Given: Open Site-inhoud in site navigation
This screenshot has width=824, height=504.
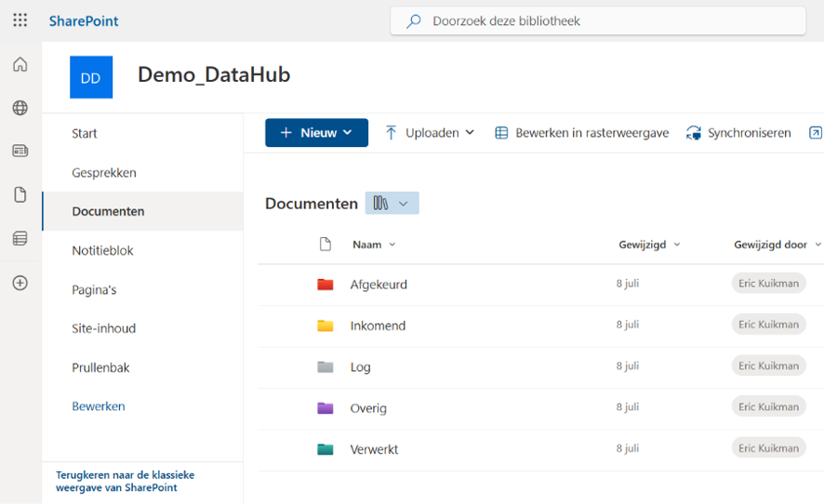Looking at the screenshot, I should coord(103,328).
